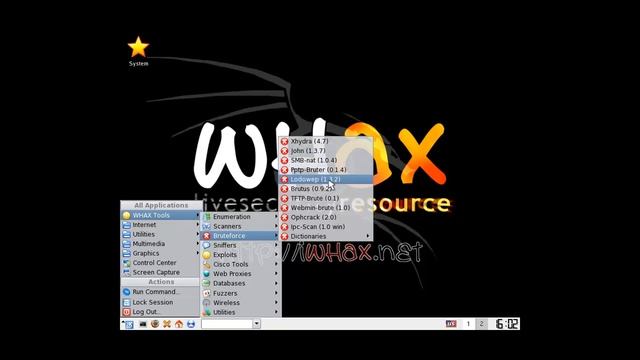Open the Graphics menu category
This screenshot has width=640, height=360.
click(x=161, y=253)
